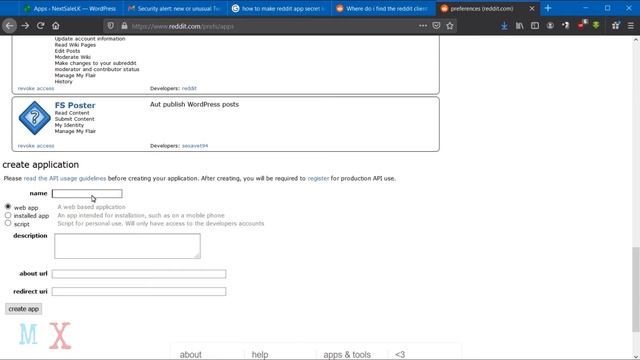
Task: Open read the API usage guidelines link
Action: coord(65,178)
